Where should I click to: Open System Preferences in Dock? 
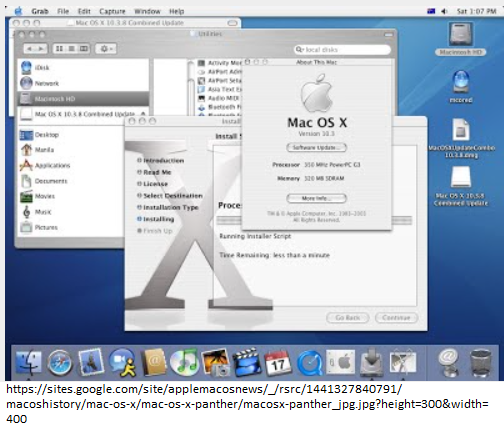point(340,362)
